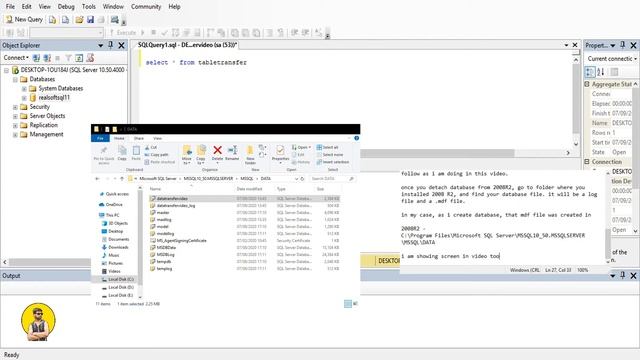The width and height of the screenshot is (640, 360).
Task: Switch to Home tab in Explorer ribbon
Action: point(119,138)
